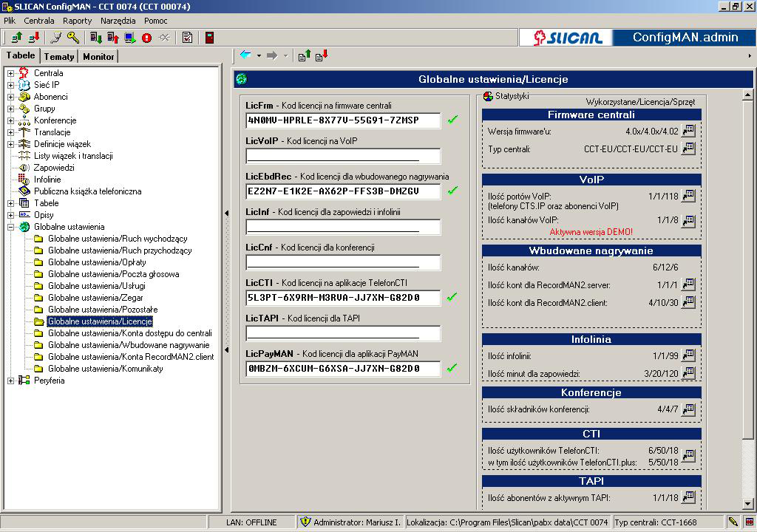
Task: Open details icon for abonentów z aktywnym TAPI
Action: [688, 497]
